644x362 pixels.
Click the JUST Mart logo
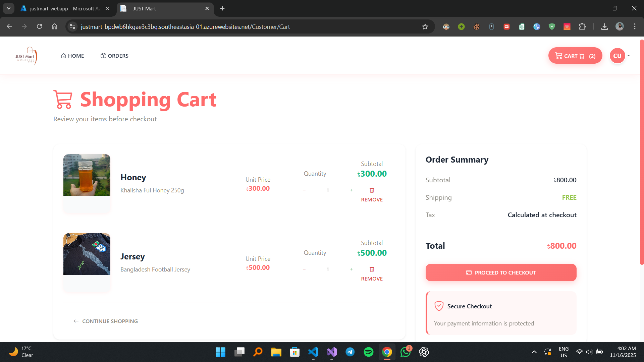point(27,56)
